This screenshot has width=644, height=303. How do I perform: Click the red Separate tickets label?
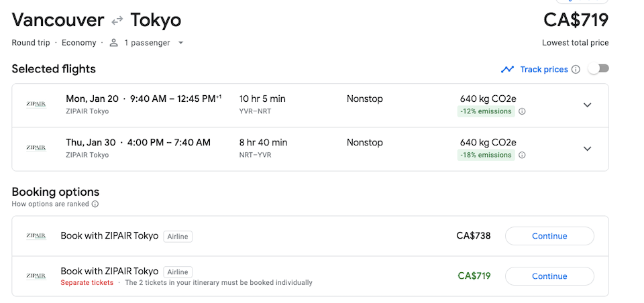[x=87, y=282]
